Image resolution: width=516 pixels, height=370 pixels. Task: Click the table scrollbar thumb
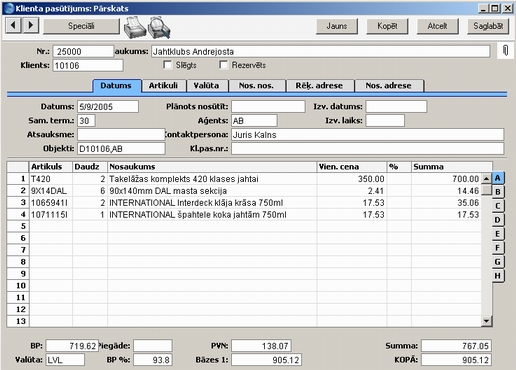coord(487,190)
